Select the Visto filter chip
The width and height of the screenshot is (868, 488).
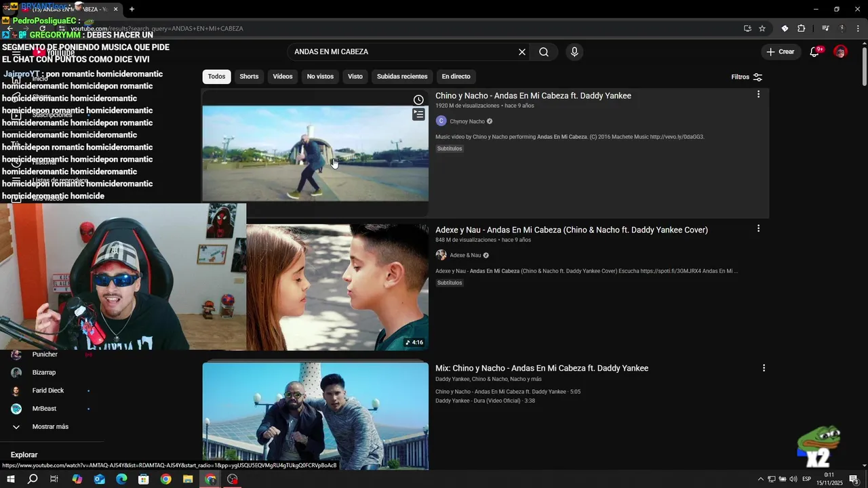(355, 77)
